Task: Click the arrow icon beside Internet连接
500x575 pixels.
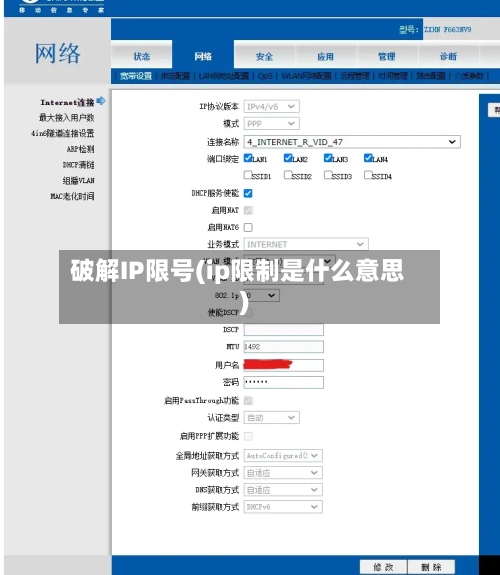Action: click(101, 101)
